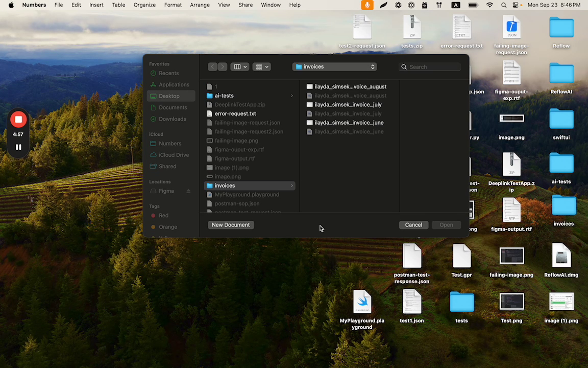
Task: Select ilayda_simsek_invoice_july spreadsheet file
Action: pos(348,105)
